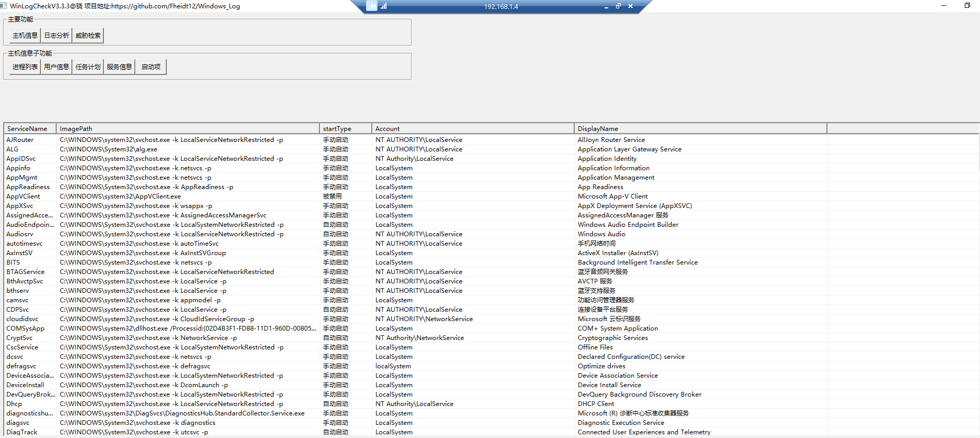Select the Audiosrv service name
Screen dimensions: 980x438
point(20,234)
